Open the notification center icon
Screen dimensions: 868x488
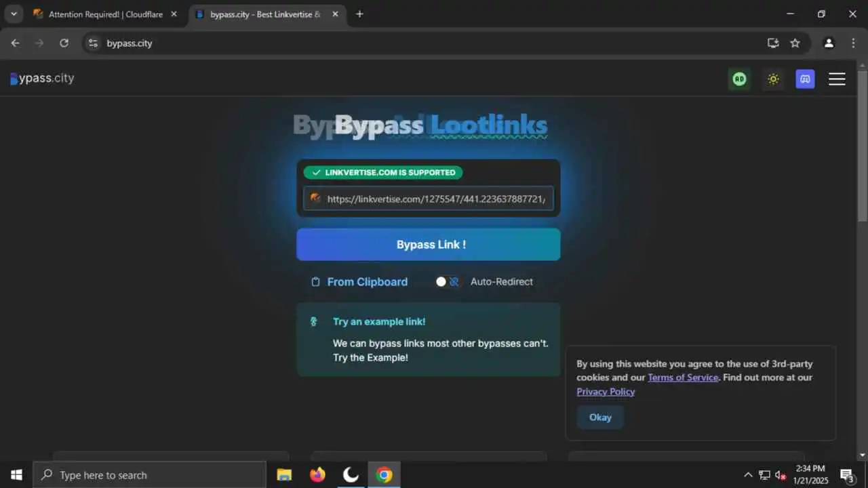(x=847, y=475)
